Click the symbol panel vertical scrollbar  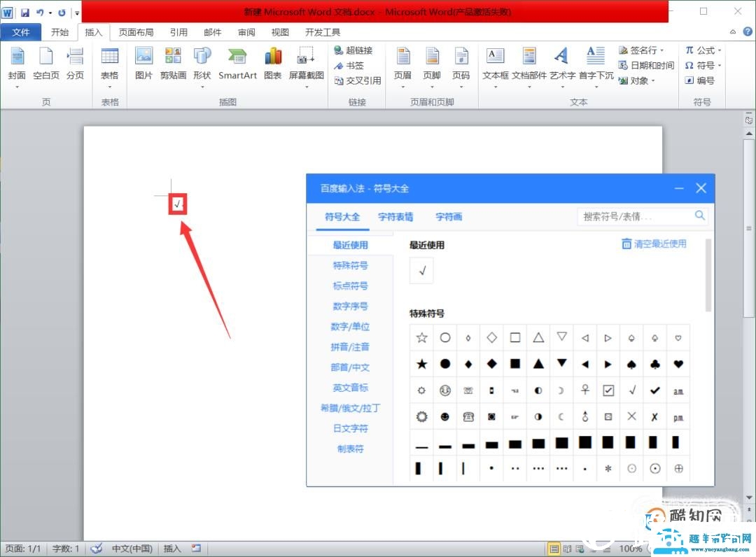click(x=708, y=275)
